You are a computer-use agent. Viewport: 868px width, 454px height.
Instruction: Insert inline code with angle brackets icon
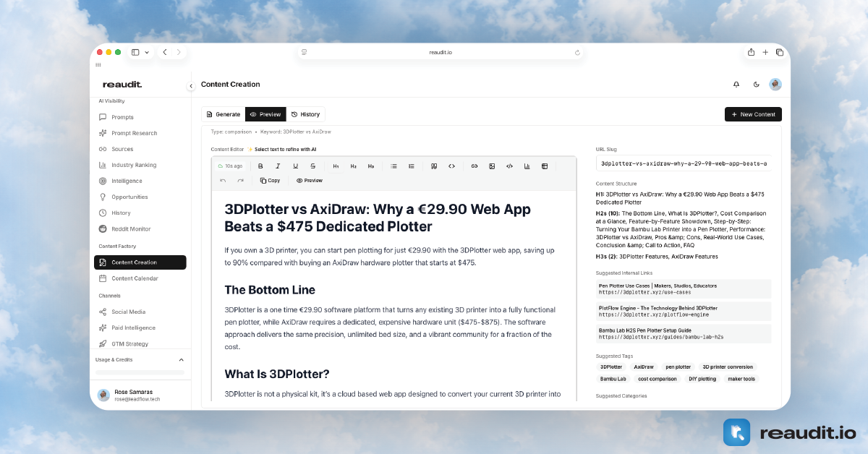pyautogui.click(x=451, y=166)
